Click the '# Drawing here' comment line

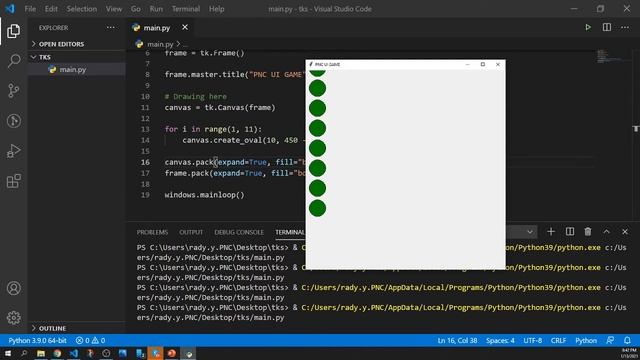(x=196, y=97)
